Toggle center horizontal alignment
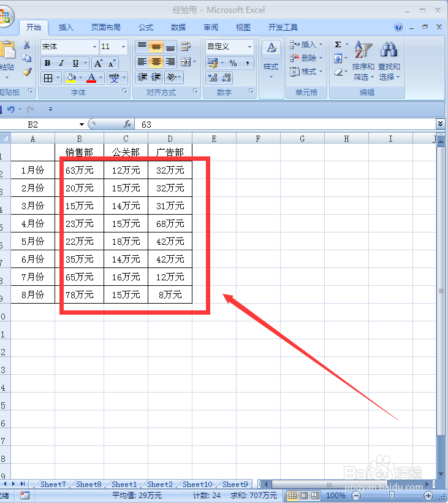This screenshot has height=503, width=448. 156,62
